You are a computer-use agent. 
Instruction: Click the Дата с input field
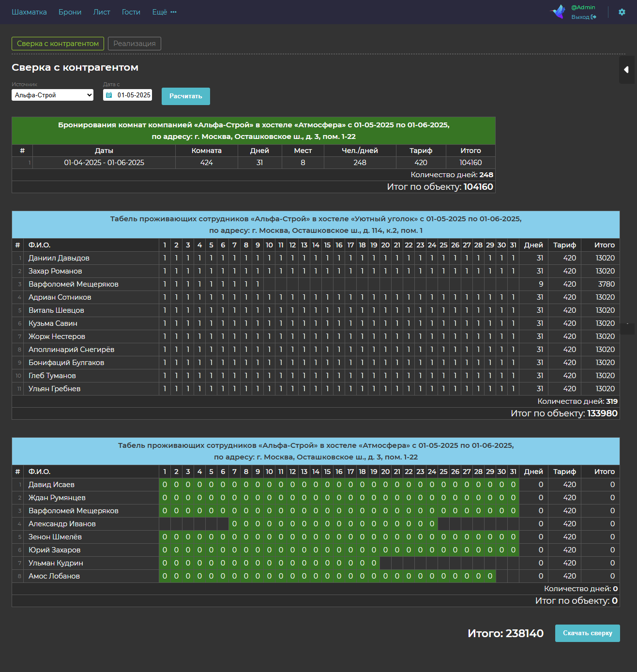[x=127, y=95]
